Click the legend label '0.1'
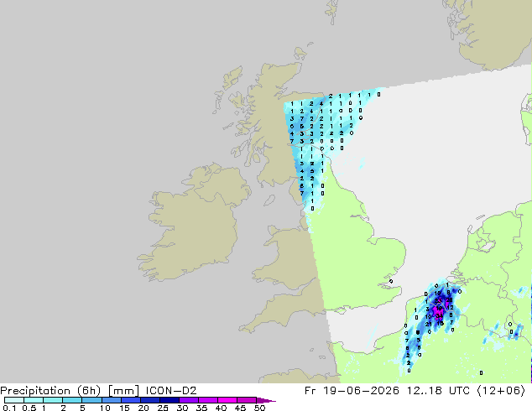The image size is (532, 411). pos(9,408)
